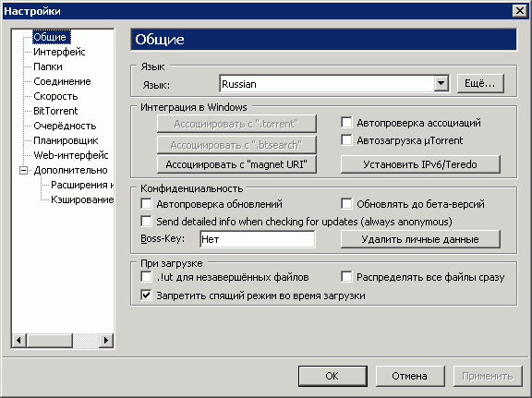Click the Ещё… button next to language
Screen dimensions: 532x398
pos(480,83)
